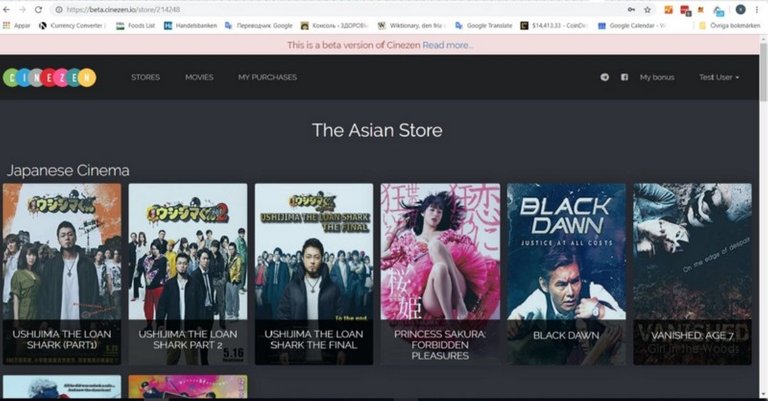768x401 pixels.
Task: Bookmark this page with the star icon
Action: [648, 9]
